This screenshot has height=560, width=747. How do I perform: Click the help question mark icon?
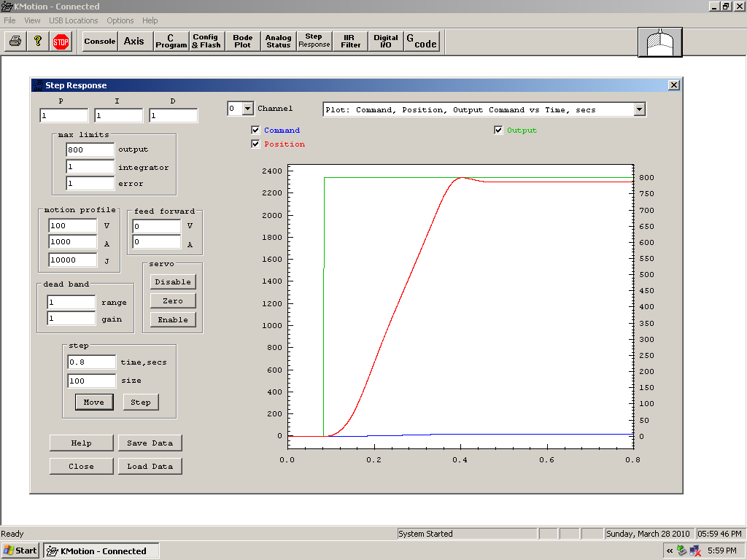(38, 42)
